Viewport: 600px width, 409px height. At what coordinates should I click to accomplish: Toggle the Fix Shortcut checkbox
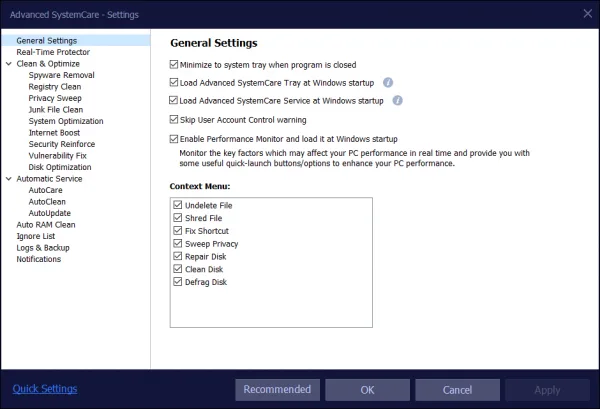178,231
